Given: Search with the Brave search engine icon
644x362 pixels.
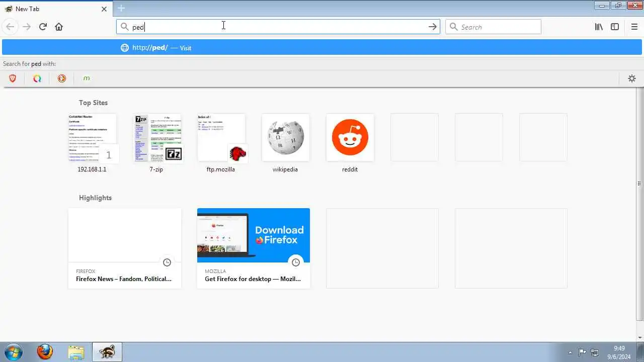Looking at the screenshot, I should [x=13, y=78].
